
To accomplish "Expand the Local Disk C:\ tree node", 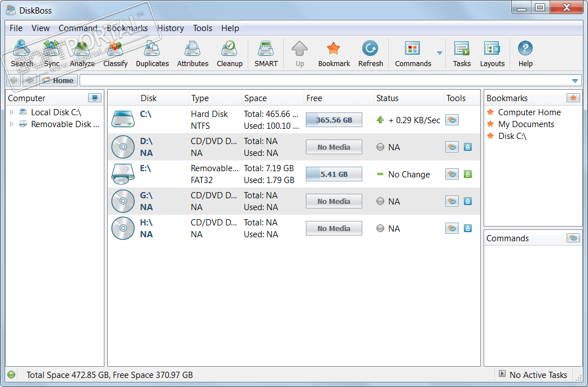I will [x=12, y=112].
